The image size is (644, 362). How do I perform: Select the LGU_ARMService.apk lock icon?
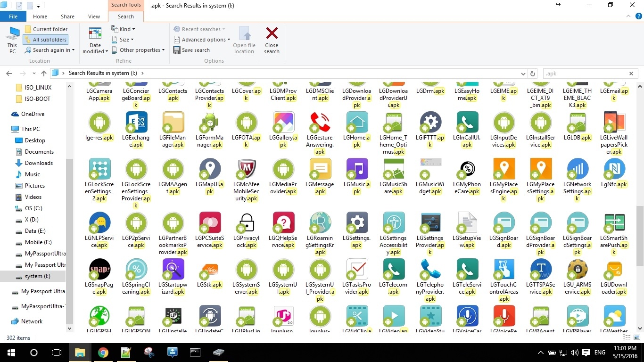click(578, 270)
